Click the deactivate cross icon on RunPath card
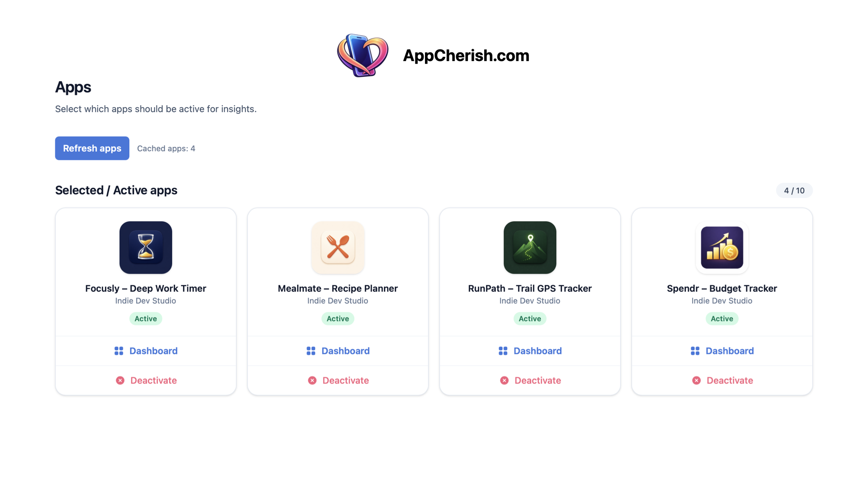This screenshot has width=868, height=488. pyautogui.click(x=504, y=380)
